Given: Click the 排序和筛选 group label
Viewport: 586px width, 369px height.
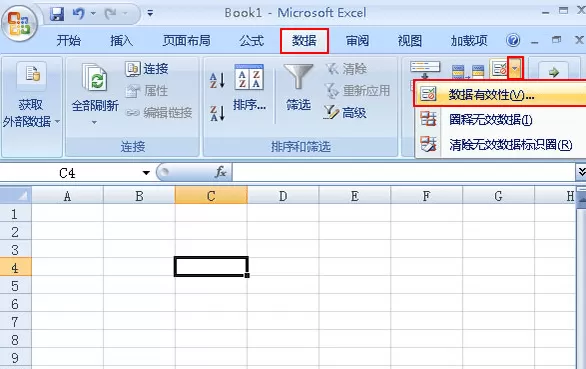Looking at the screenshot, I should 300,147.
